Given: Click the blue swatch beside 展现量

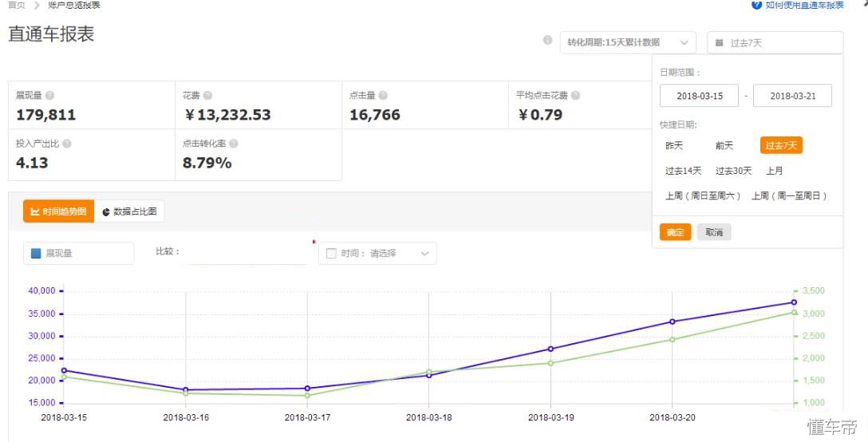Looking at the screenshot, I should tap(36, 254).
